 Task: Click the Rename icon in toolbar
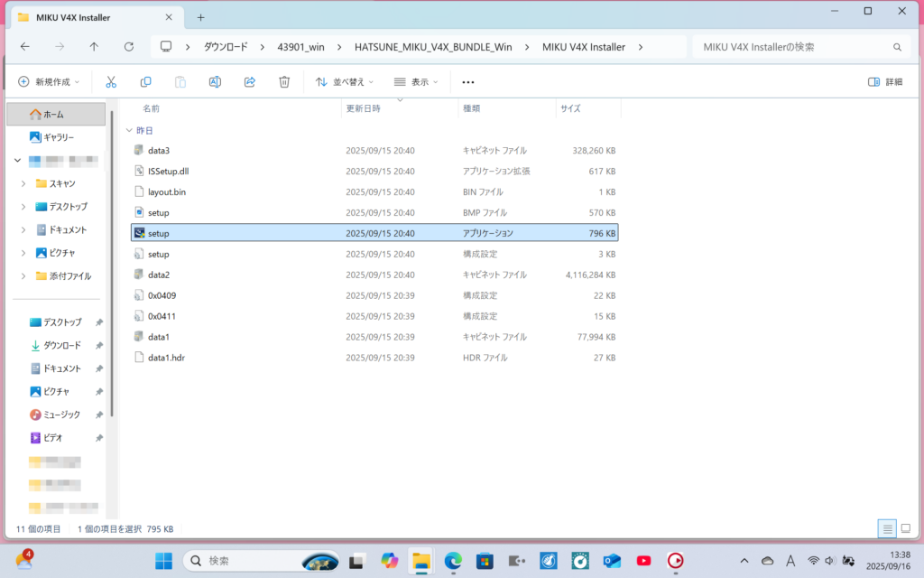click(x=215, y=82)
